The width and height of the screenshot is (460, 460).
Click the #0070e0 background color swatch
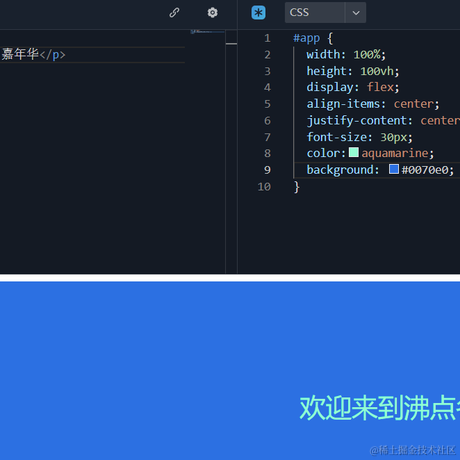394,169
